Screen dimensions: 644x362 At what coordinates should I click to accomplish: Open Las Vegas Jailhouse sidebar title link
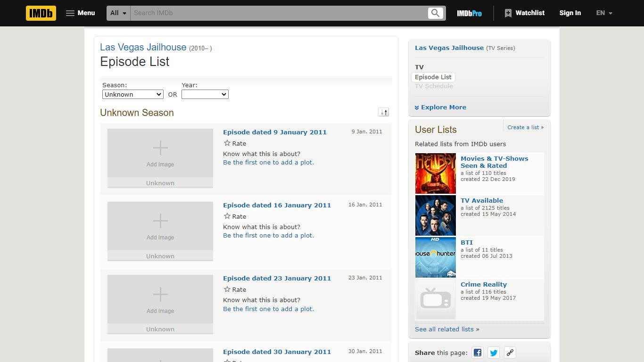coord(449,48)
